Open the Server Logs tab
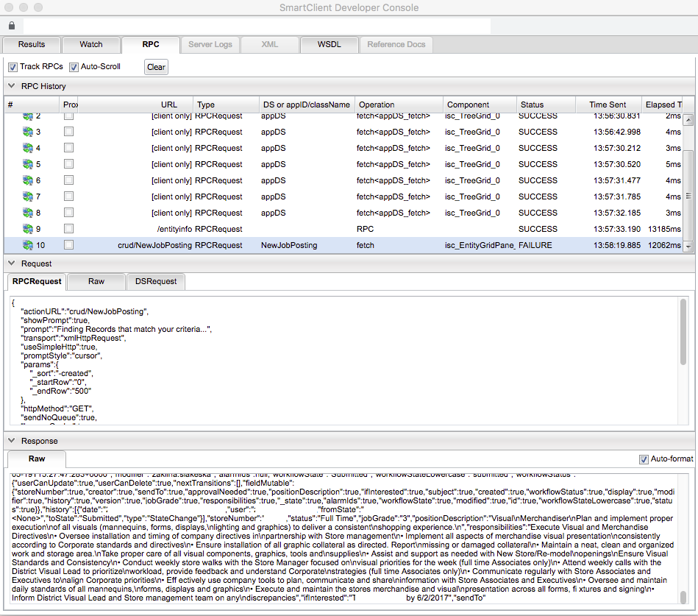The height and width of the screenshot is (616, 698). (210, 45)
